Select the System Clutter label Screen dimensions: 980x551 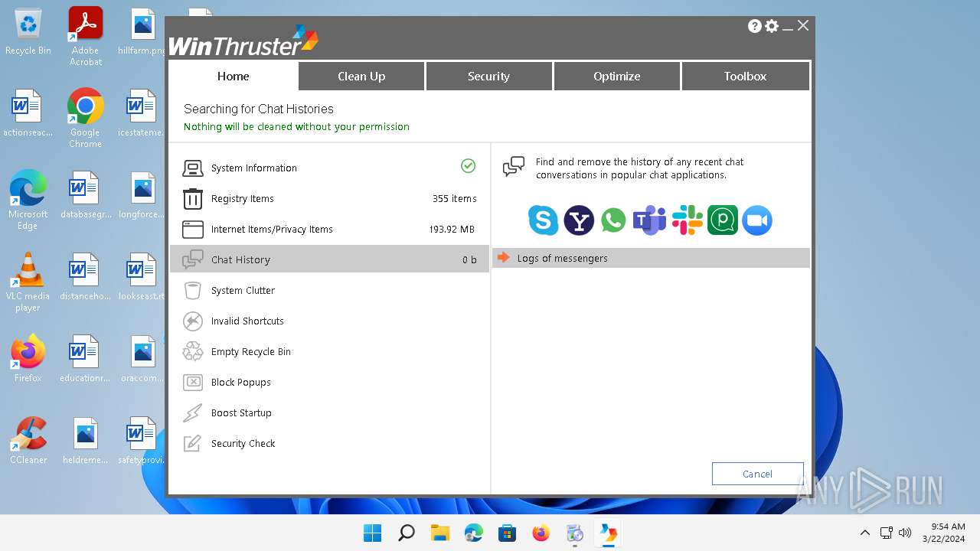click(x=243, y=291)
